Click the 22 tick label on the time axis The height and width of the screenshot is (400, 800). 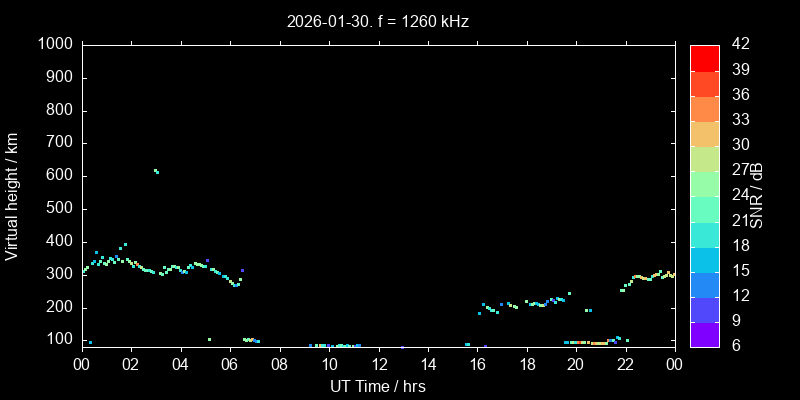pos(625,365)
